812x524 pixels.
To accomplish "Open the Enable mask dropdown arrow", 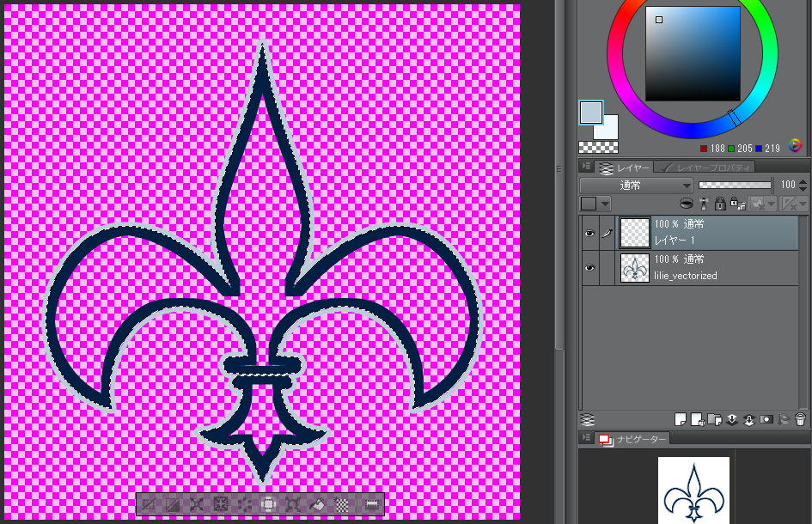I will [x=771, y=204].
